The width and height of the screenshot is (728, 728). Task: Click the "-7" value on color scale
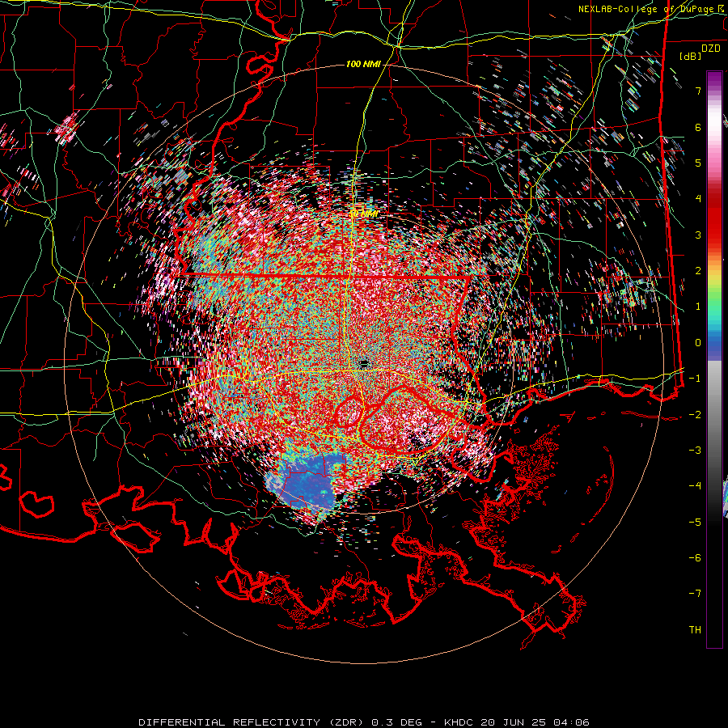[695, 594]
